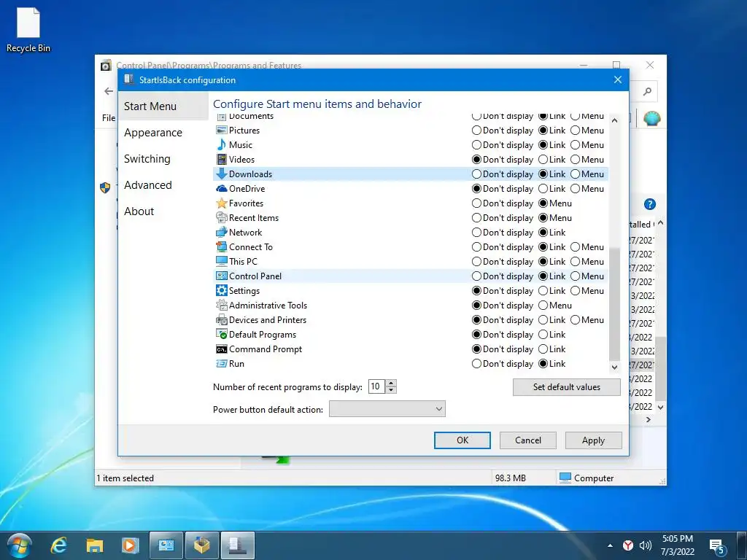Set Downloads to Menu
This screenshot has height=560, width=747.
coord(575,174)
